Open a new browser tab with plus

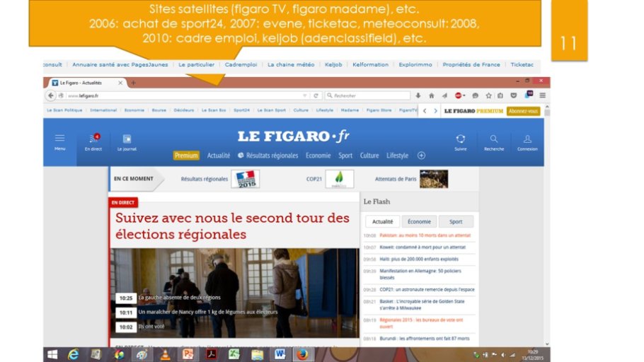point(133,83)
